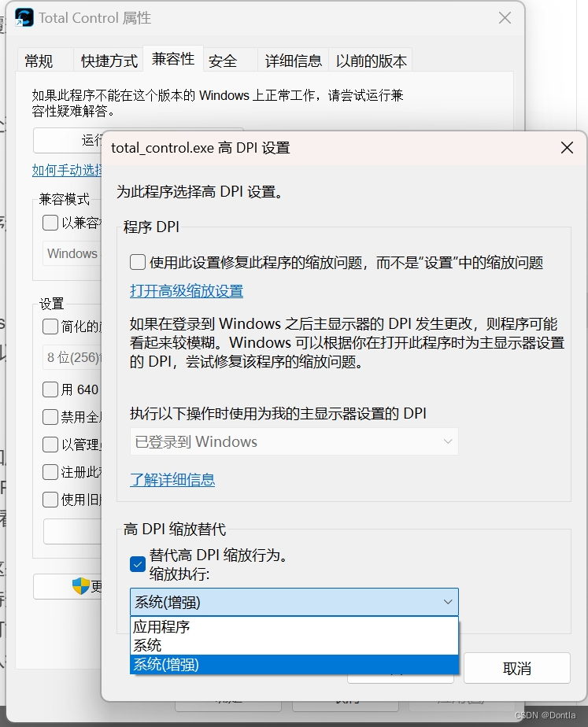Click the Total Control app icon in title bar
This screenshot has height=727, width=588.
[x=24, y=18]
